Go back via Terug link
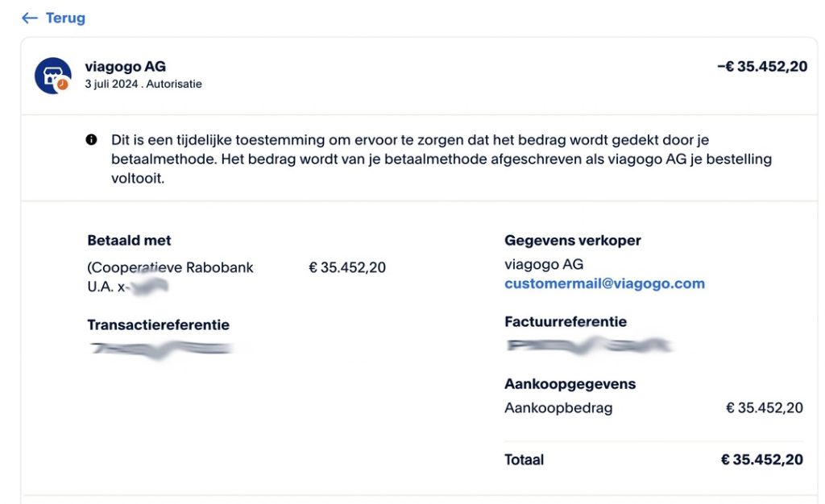825x504 pixels. point(65,18)
